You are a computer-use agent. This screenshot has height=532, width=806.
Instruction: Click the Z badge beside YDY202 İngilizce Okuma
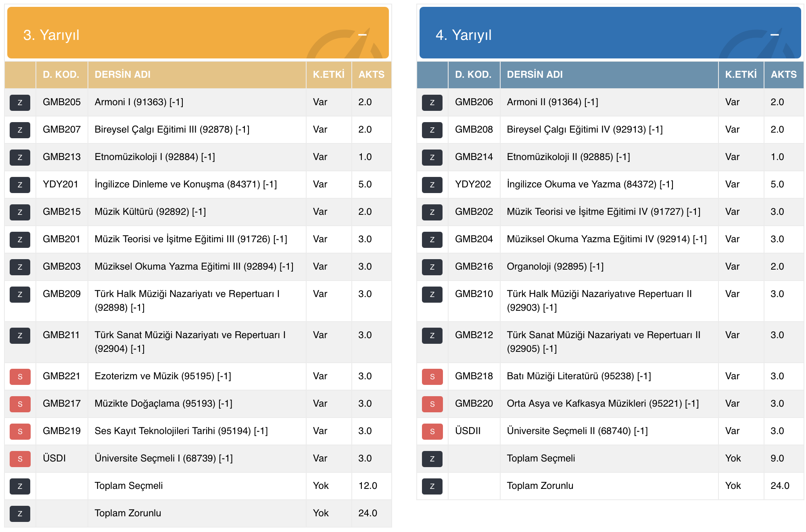coord(432,185)
